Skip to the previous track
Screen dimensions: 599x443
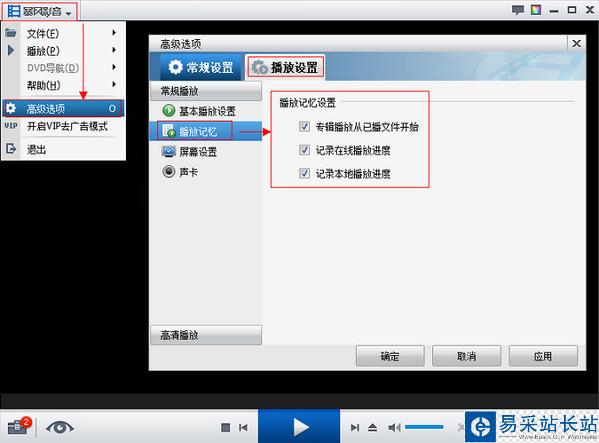point(243,427)
